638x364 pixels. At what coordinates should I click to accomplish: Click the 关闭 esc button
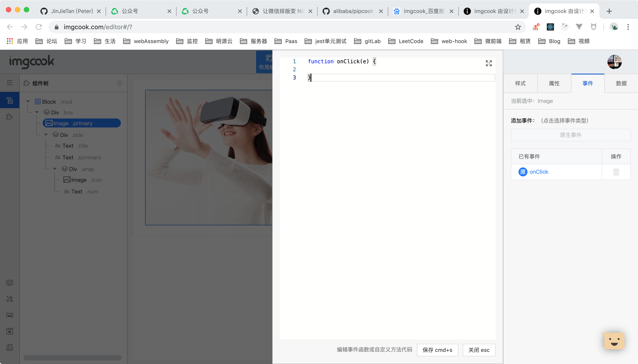click(x=479, y=350)
